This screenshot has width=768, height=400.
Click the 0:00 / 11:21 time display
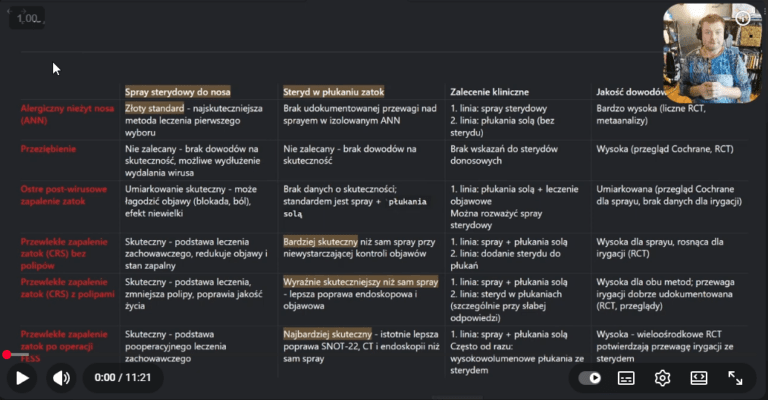tap(122, 378)
